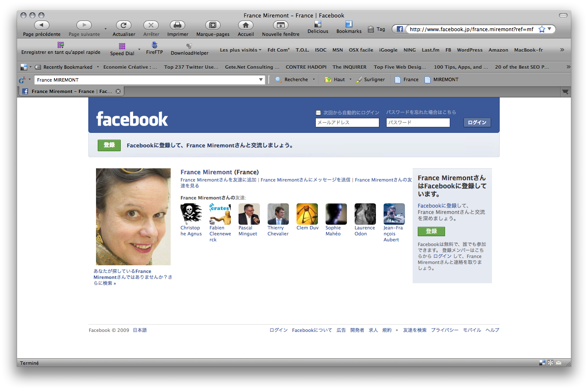
Task: Open the history dropdown next to Page suivante
Action: point(105,29)
